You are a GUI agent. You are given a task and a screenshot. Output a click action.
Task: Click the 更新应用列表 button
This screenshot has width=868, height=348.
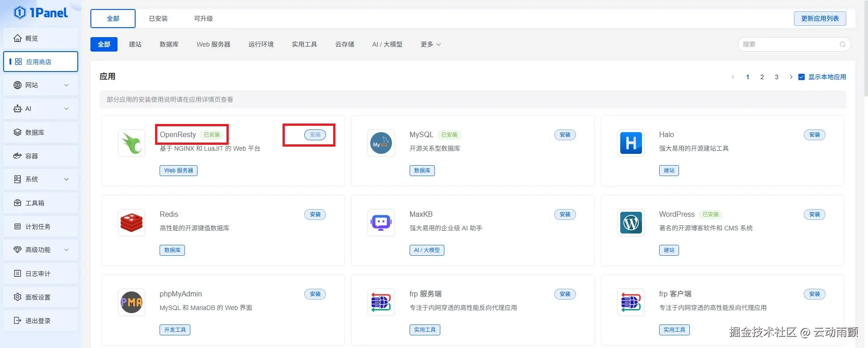coord(820,19)
